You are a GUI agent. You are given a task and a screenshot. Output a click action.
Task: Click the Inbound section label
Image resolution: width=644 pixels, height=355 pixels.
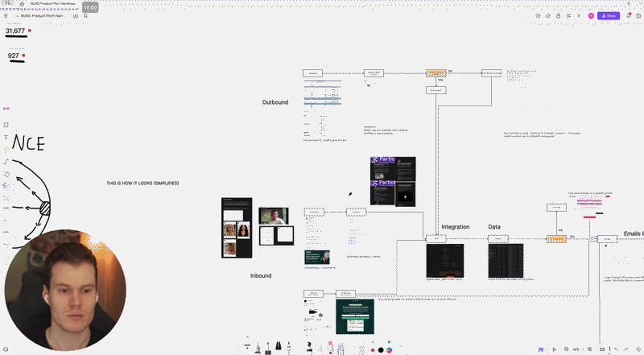261,275
